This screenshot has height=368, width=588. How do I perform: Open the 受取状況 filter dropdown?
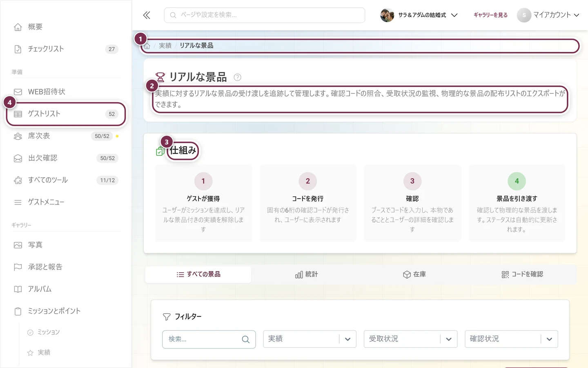coord(410,339)
